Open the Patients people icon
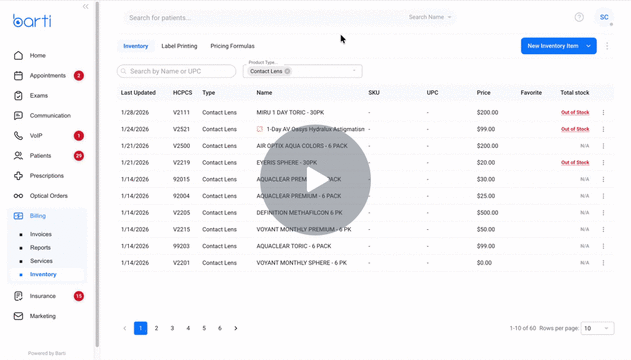The width and height of the screenshot is (631, 360). 18,156
